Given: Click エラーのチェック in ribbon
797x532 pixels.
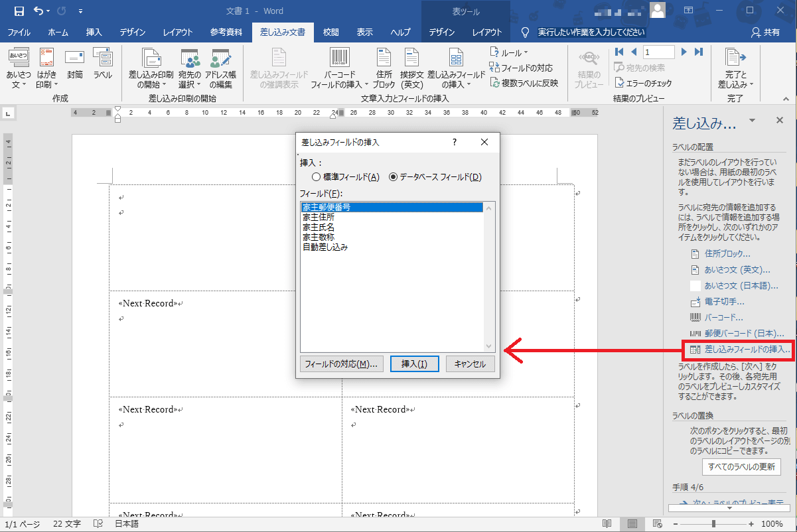Looking at the screenshot, I should (643, 83).
